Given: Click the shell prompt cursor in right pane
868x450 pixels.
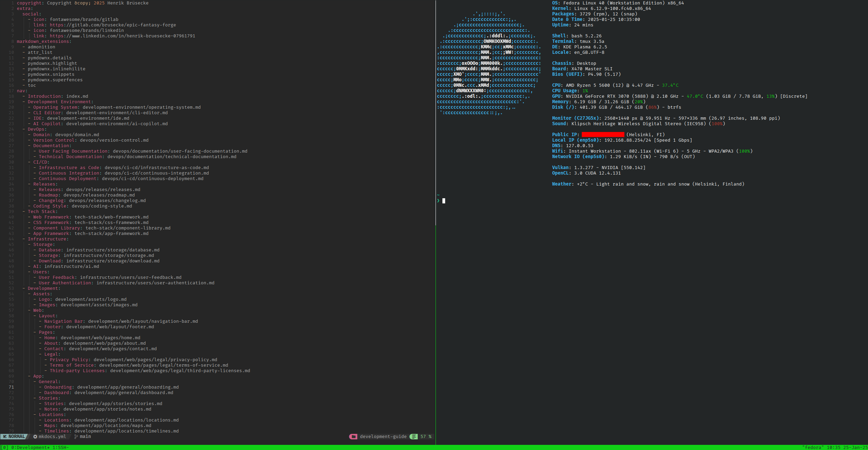Looking at the screenshot, I should tap(444, 201).
